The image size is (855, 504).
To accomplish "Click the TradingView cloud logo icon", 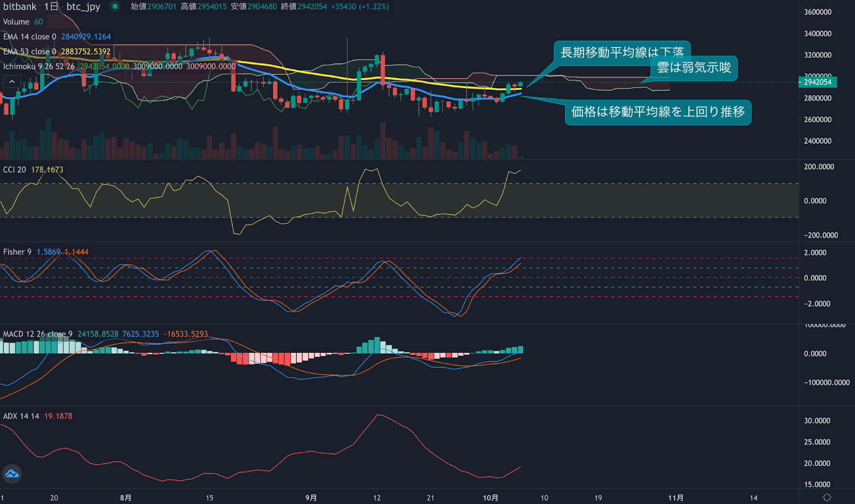I will tap(12, 474).
